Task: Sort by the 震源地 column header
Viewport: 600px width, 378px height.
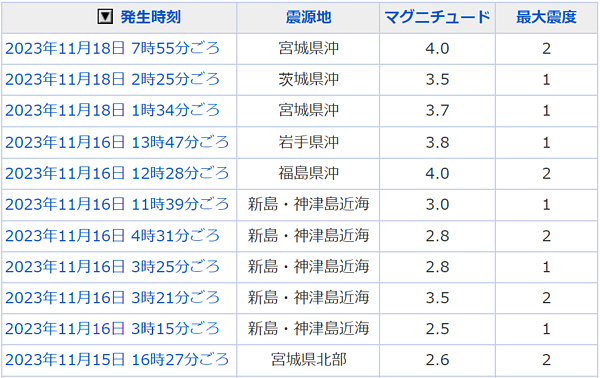Action: pyautogui.click(x=308, y=17)
